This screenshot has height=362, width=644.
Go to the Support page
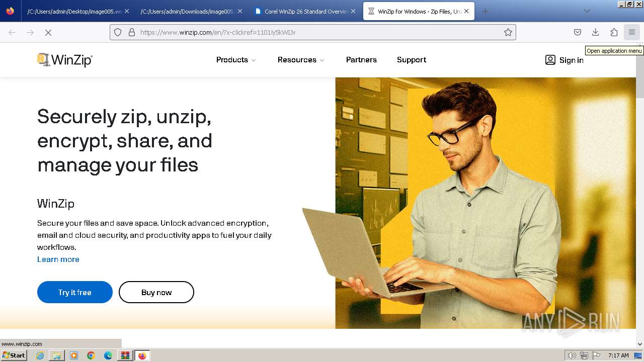pyautogui.click(x=412, y=60)
